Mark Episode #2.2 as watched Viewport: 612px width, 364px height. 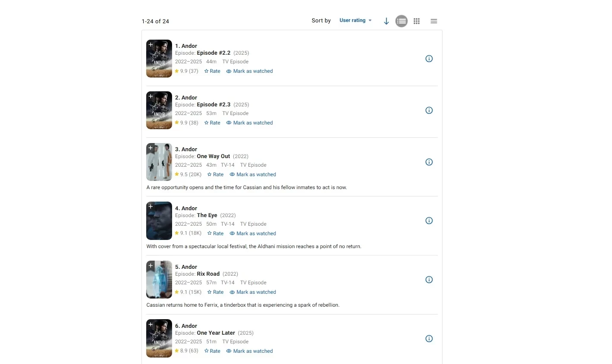coord(249,71)
